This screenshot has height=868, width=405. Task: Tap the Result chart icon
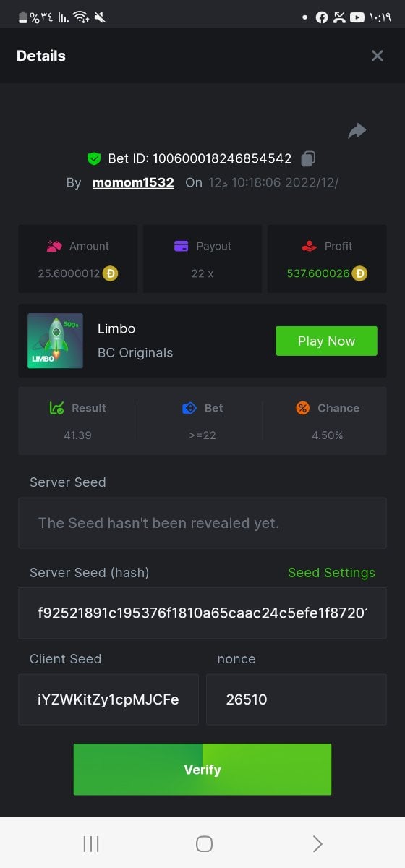point(57,408)
